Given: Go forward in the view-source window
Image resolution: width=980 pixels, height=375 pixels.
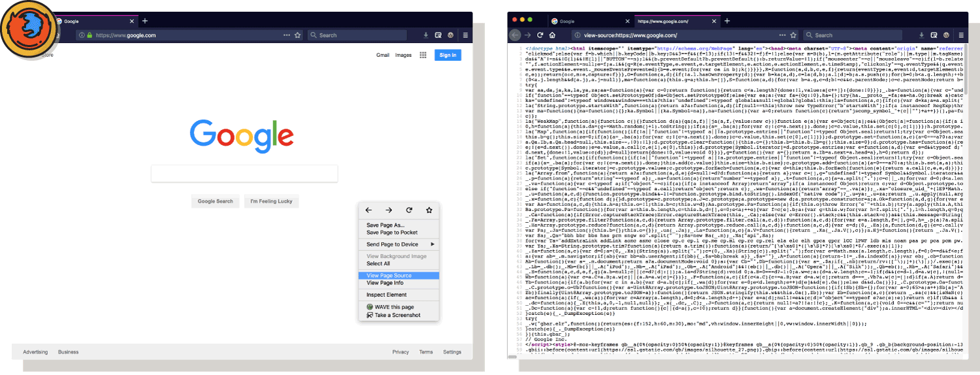Looking at the screenshot, I should tap(528, 35).
